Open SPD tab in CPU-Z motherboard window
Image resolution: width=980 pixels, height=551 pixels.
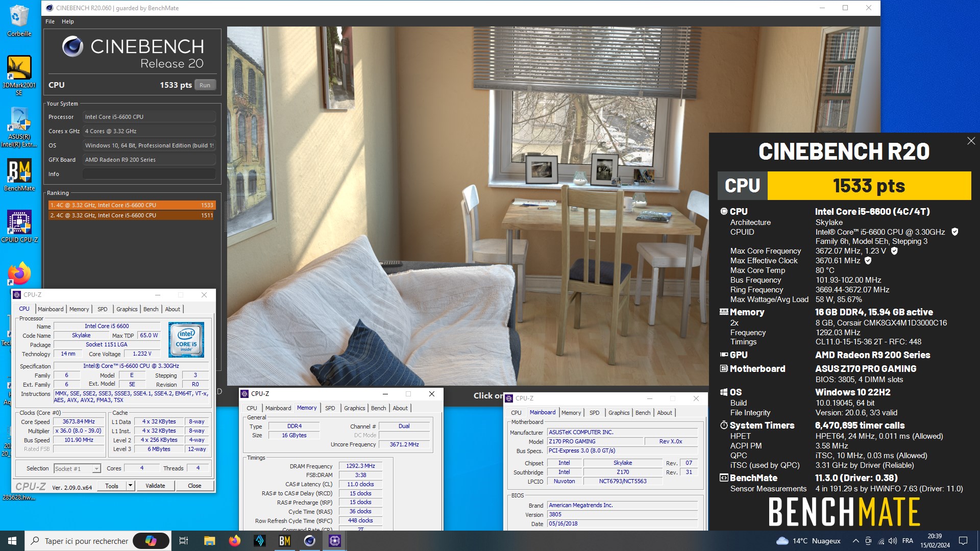595,413
